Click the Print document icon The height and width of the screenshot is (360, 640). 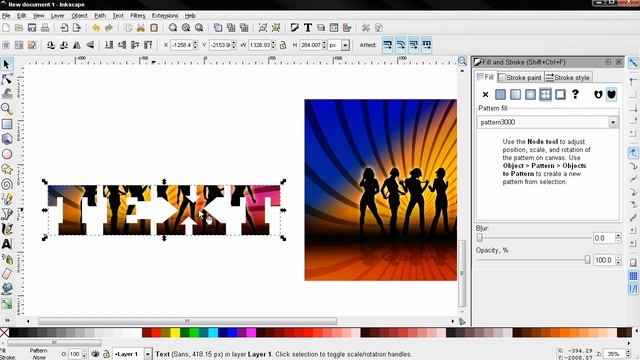pyautogui.click(x=45, y=28)
